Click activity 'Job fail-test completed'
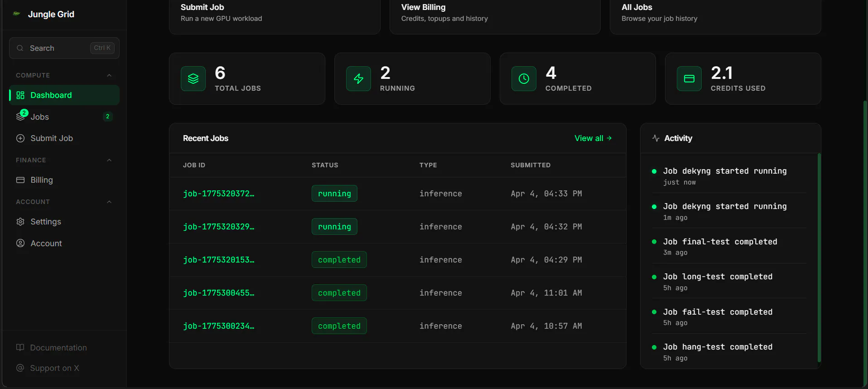Viewport: 868px width, 389px height. click(x=729, y=317)
